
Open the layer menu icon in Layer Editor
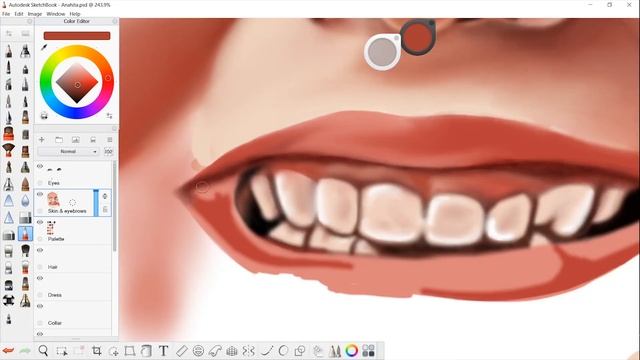point(109,140)
